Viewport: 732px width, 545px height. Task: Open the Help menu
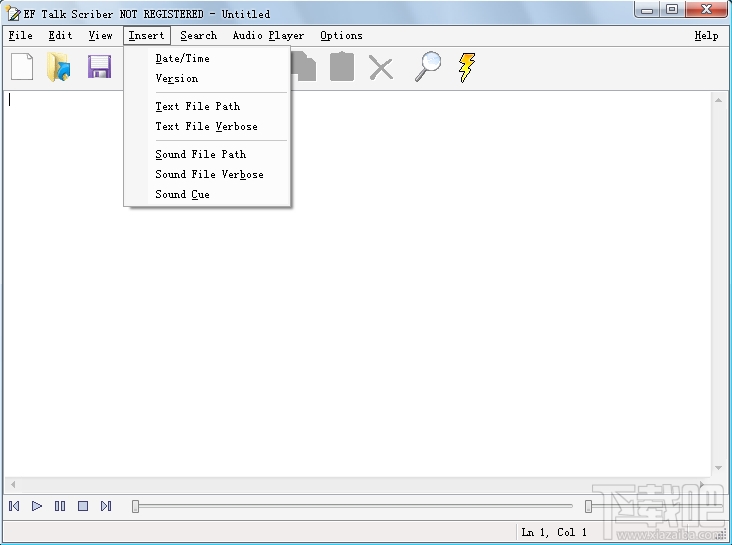point(706,35)
